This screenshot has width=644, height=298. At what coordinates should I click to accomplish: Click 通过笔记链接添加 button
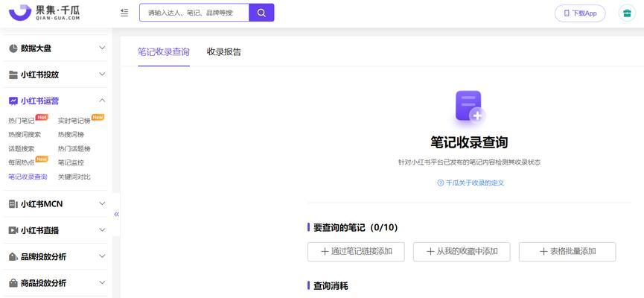coord(356,252)
